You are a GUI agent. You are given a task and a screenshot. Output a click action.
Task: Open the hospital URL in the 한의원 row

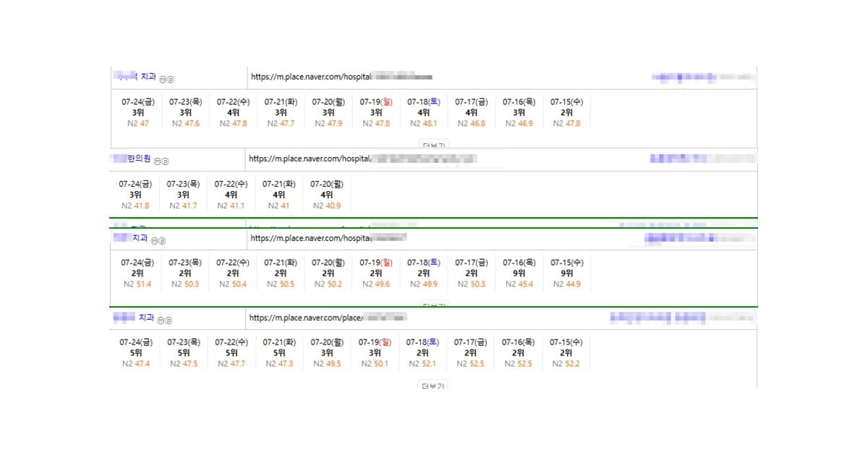362,158
